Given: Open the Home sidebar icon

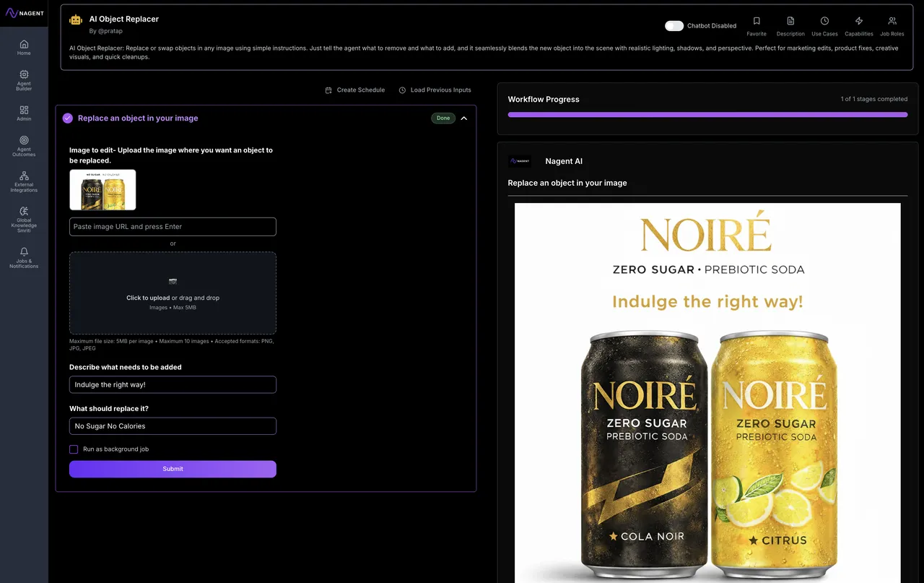Looking at the screenshot, I should pos(24,47).
